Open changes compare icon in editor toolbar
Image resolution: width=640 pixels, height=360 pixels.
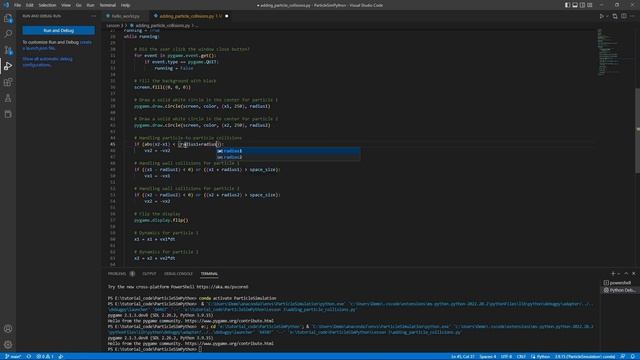tap(615, 16)
